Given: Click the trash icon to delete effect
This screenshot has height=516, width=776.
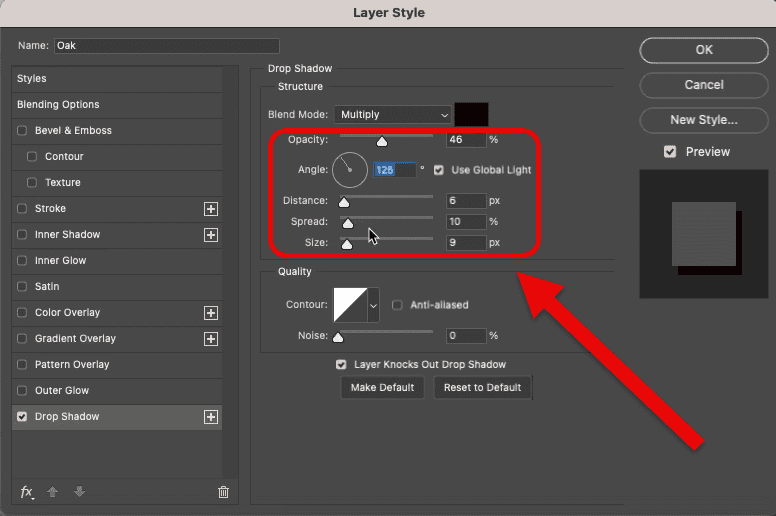Looking at the screenshot, I should pos(223,492).
